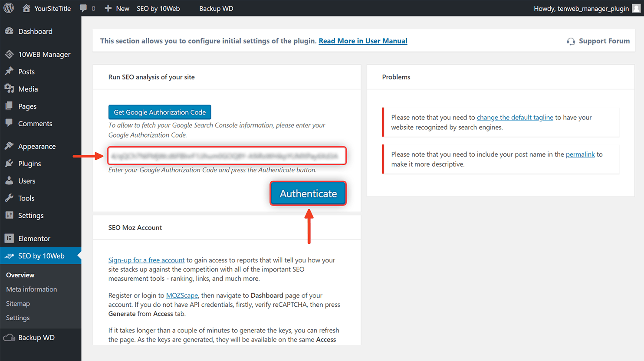Click the Support Forum headset icon
The width and height of the screenshot is (644, 361).
tap(571, 41)
